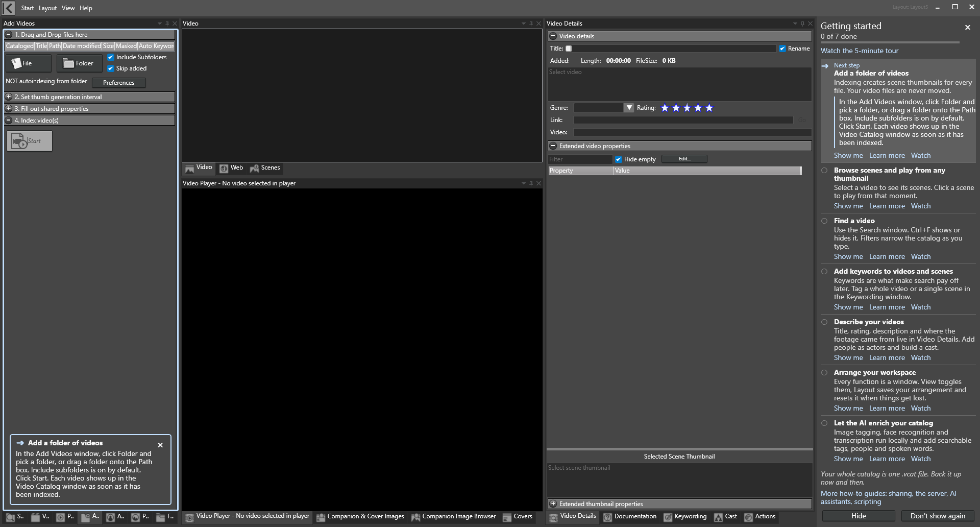The image size is (980, 527).
Task: Open the View menu
Action: click(68, 8)
